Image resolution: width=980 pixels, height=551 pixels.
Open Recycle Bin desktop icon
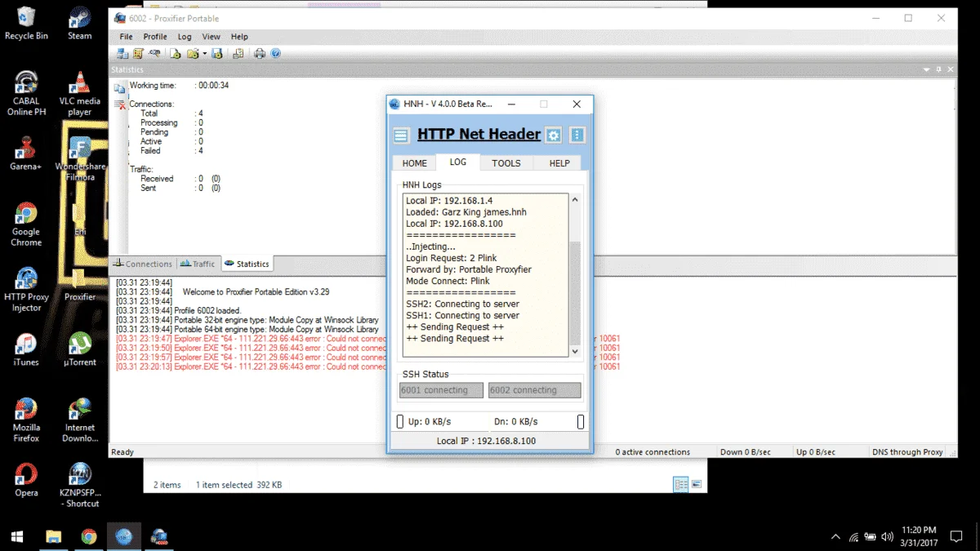26,23
